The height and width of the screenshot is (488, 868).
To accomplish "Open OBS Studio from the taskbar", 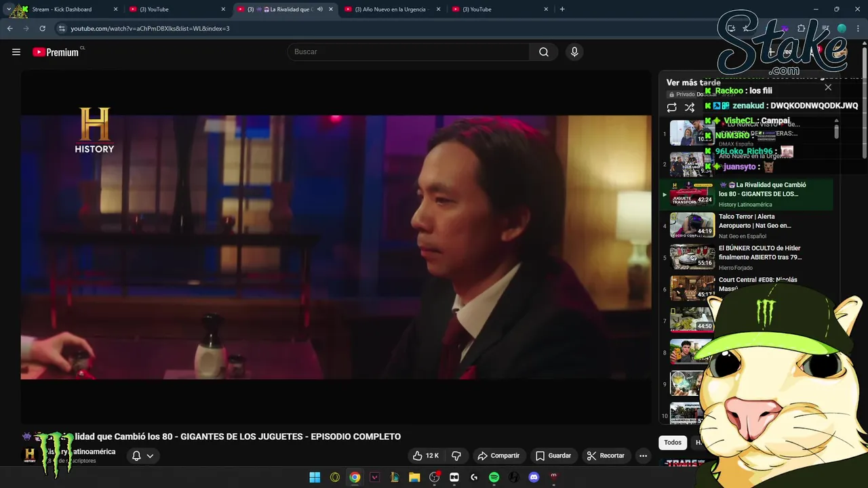I will (x=434, y=477).
